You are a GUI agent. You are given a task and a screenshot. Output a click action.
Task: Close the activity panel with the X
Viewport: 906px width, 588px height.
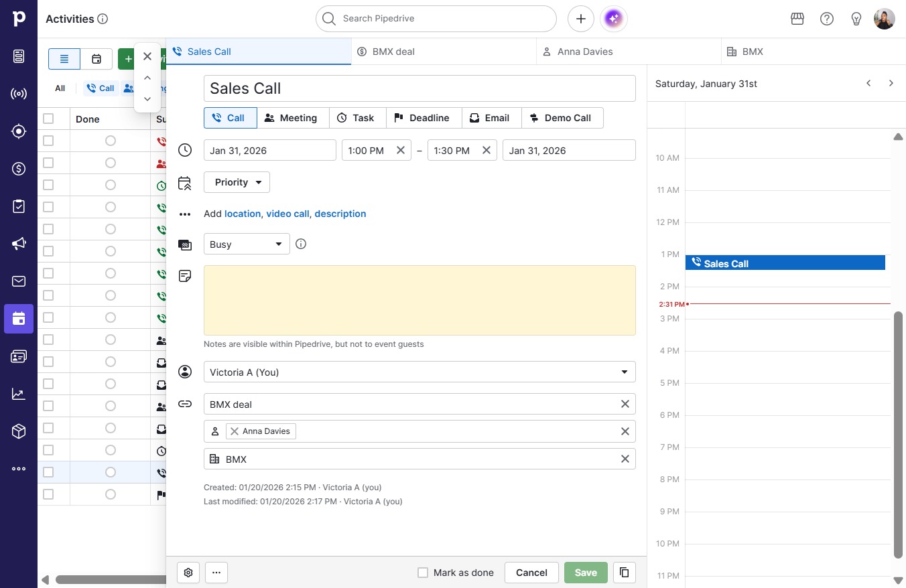(x=147, y=56)
